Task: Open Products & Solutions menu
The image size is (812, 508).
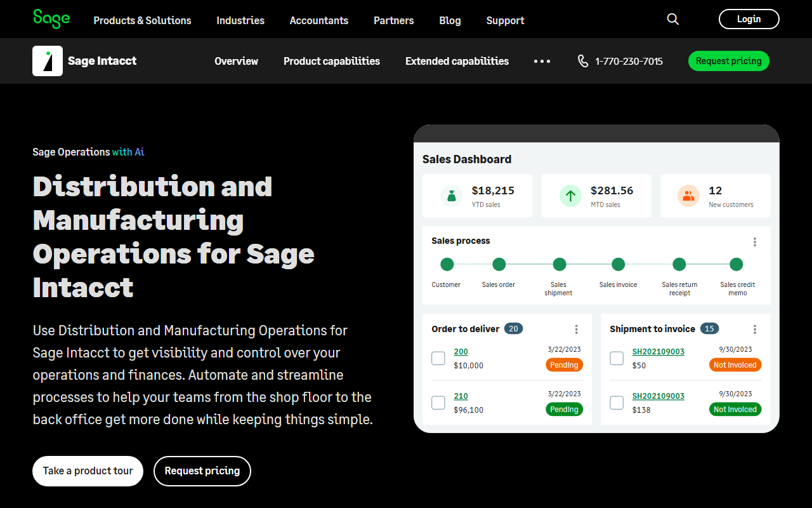Action: click(x=142, y=20)
